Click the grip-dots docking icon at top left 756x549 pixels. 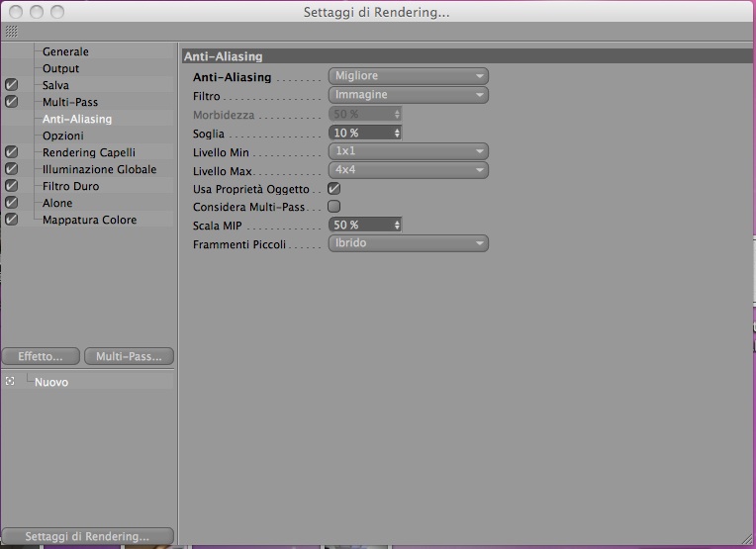point(12,32)
